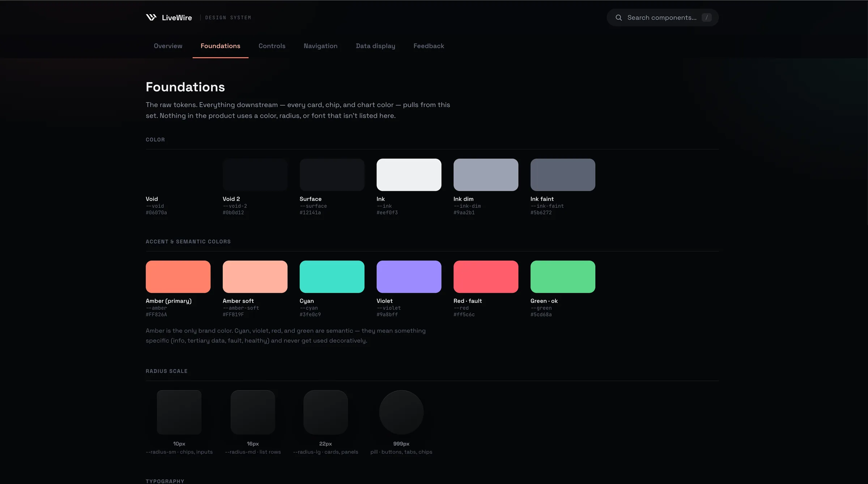Viewport: 868px width, 484px height.
Task: Switch to the Controls tab
Action: tap(272, 46)
